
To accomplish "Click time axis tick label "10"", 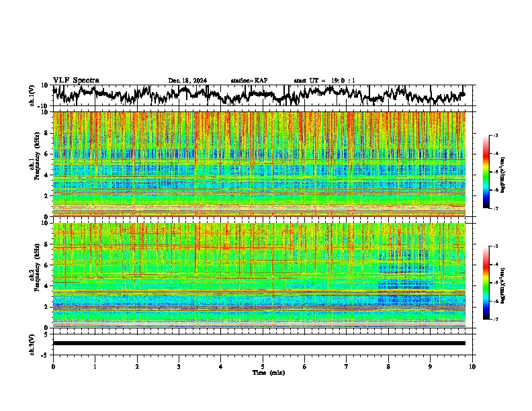I will pos(472,367).
